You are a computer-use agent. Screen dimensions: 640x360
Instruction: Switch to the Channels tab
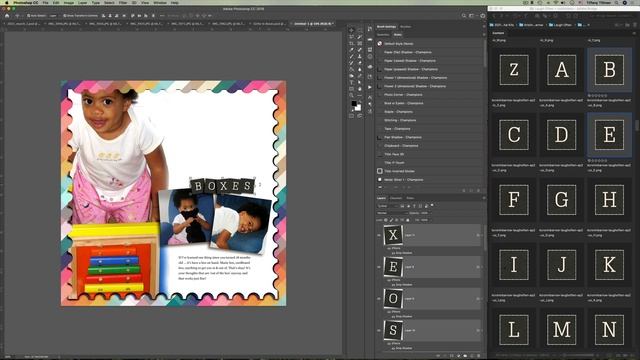pos(396,198)
